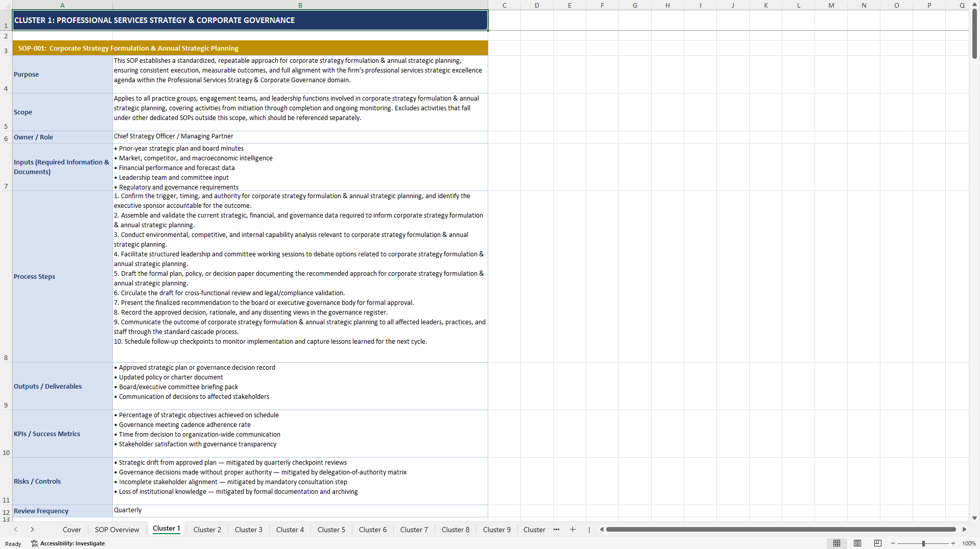Select the Cluster 1 title cell
This screenshot has width=980, height=549.
click(x=250, y=20)
